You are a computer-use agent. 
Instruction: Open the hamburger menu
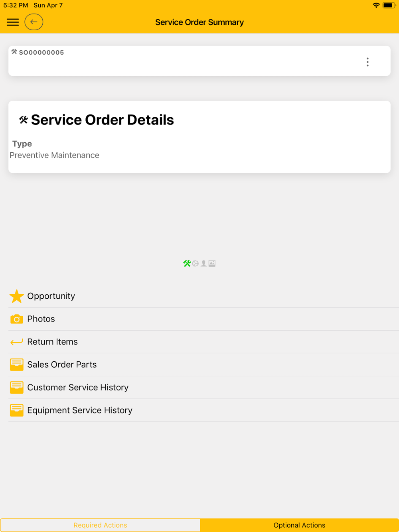(13, 22)
